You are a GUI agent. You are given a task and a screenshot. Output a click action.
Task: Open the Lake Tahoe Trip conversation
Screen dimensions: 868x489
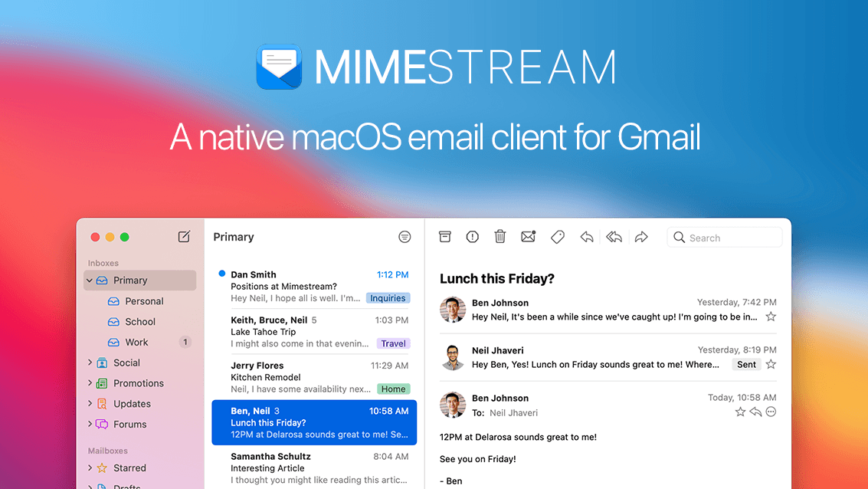click(x=314, y=332)
